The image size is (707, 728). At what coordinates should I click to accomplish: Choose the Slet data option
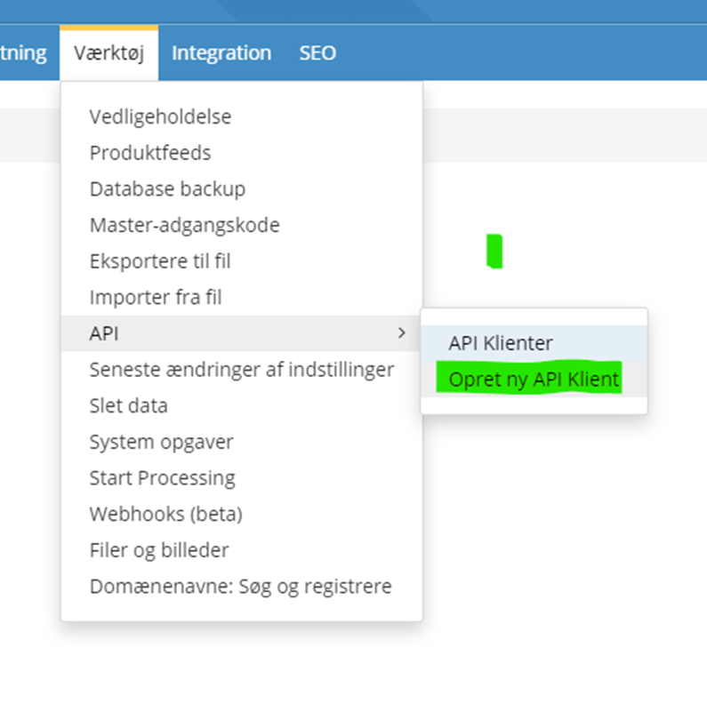coord(128,406)
